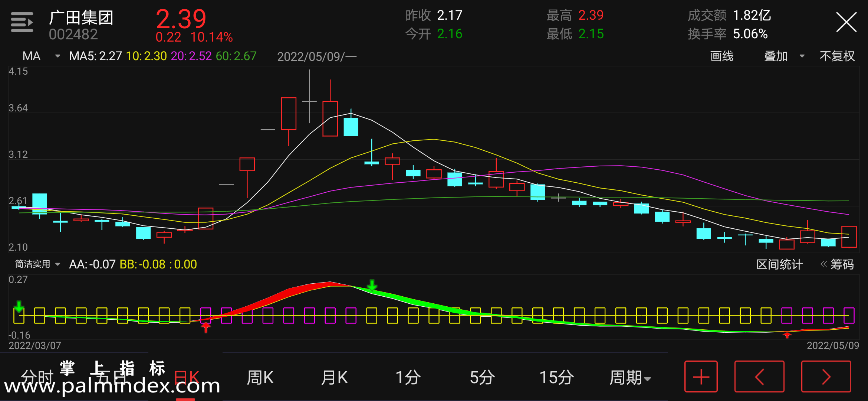Click the end date 2022/05/09 label
This screenshot has height=401, width=868.
click(833, 346)
